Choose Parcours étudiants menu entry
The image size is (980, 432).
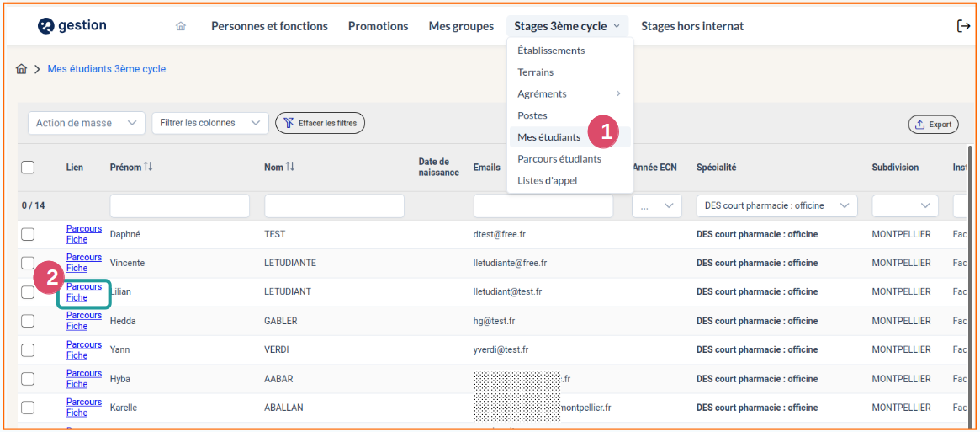(x=559, y=159)
